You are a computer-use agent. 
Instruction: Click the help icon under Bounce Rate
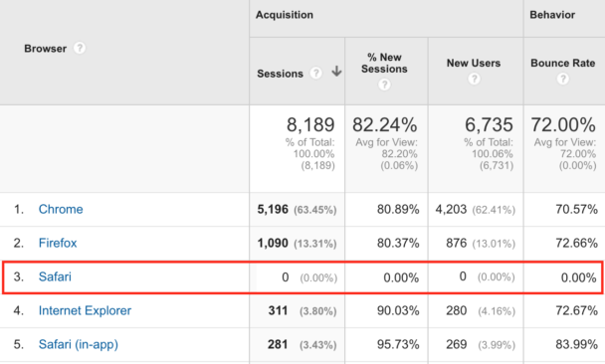pos(562,79)
